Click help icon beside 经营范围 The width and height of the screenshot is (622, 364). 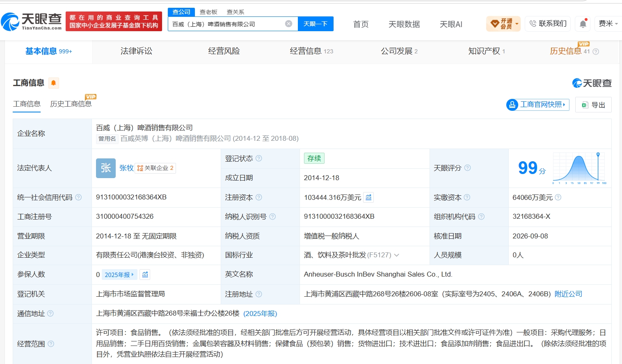[51, 344]
